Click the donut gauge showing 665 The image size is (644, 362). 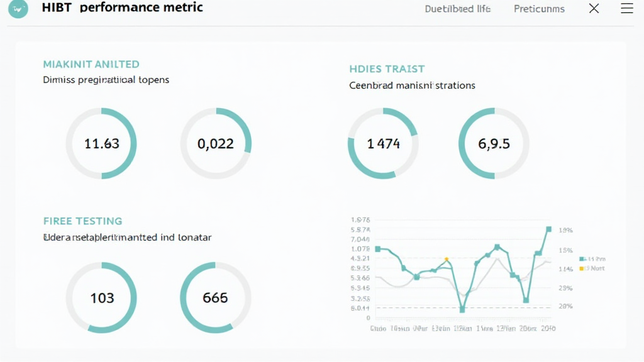[216, 297]
